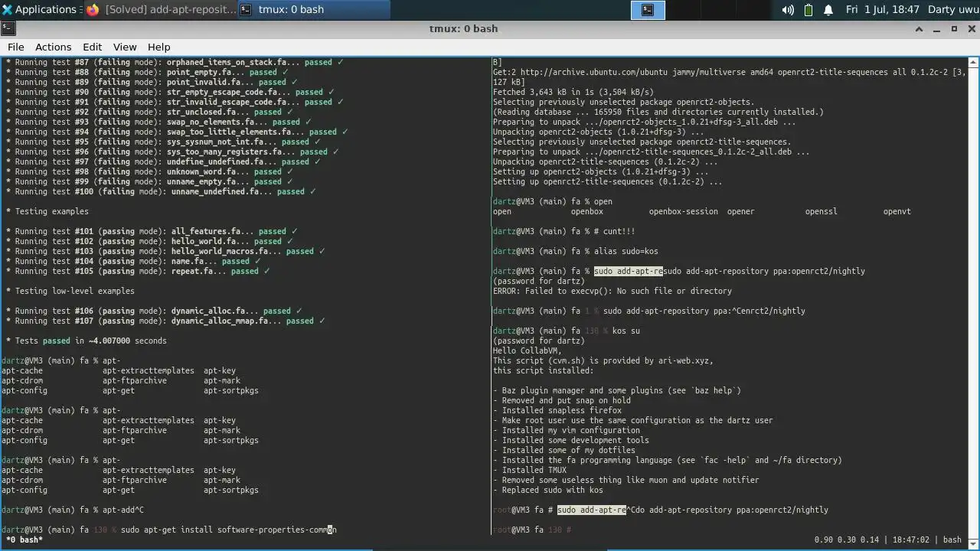This screenshot has width=980, height=551.
Task: Click test #87 'orphaned_items_on_stack.fa' line
Action: (x=175, y=62)
